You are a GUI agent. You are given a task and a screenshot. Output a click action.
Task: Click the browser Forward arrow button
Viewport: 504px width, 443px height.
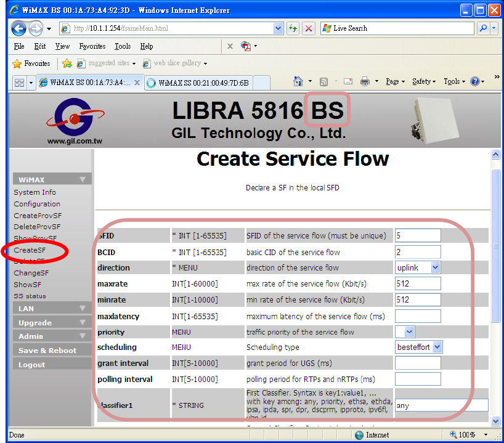click(x=36, y=28)
